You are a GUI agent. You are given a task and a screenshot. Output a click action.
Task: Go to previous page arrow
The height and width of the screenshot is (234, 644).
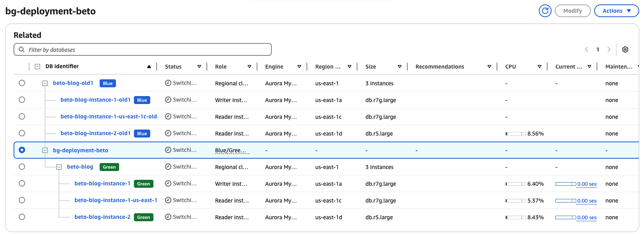tap(586, 49)
